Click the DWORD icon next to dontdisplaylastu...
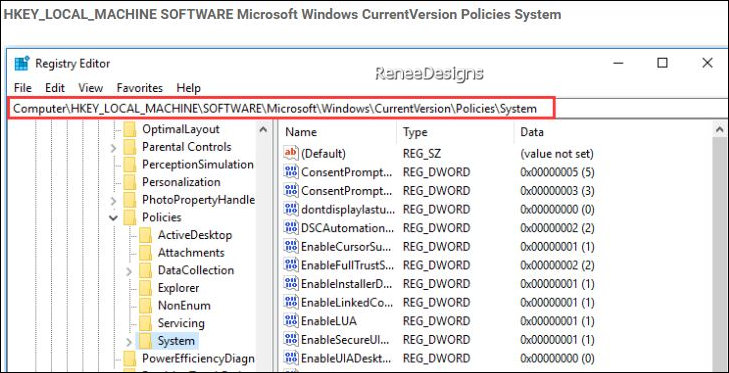The height and width of the screenshot is (373, 729). tap(291, 209)
